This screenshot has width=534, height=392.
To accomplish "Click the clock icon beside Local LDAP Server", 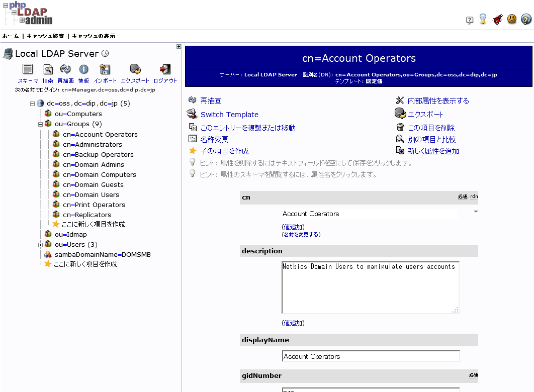I will (105, 53).
